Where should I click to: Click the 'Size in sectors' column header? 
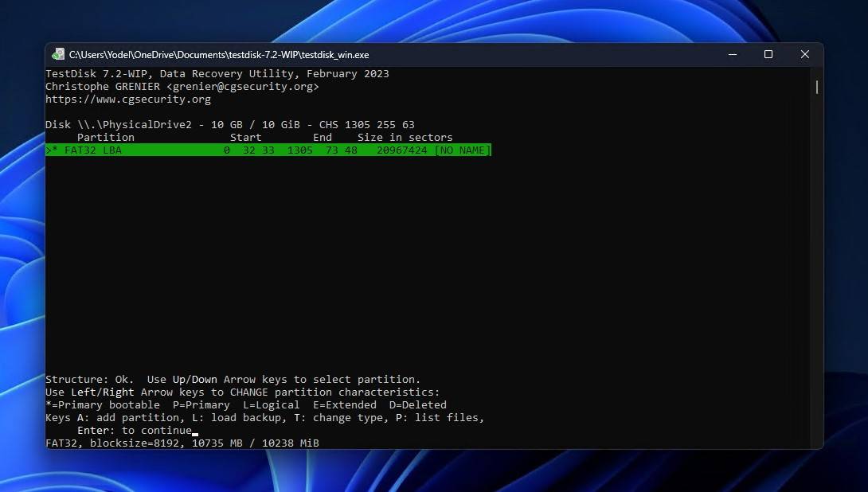click(x=405, y=137)
